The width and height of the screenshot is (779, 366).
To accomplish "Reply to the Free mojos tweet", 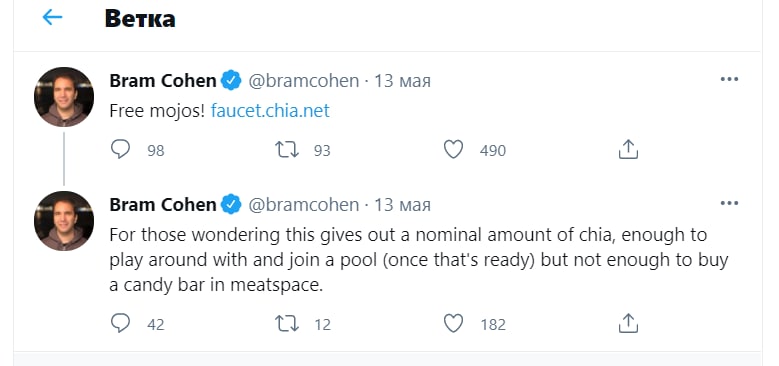I will click(x=120, y=149).
